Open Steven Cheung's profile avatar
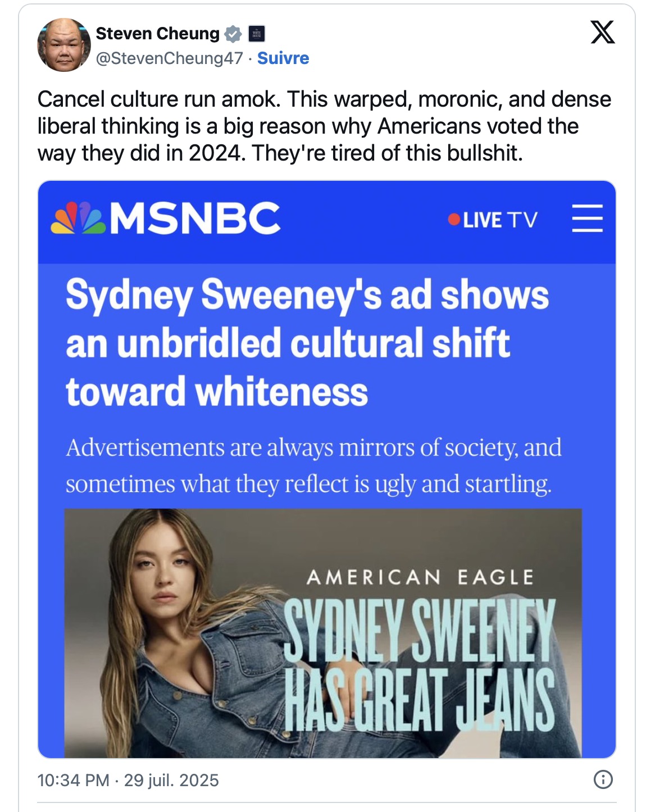Image resolution: width=646 pixels, height=812 pixels. pyautogui.click(x=64, y=45)
